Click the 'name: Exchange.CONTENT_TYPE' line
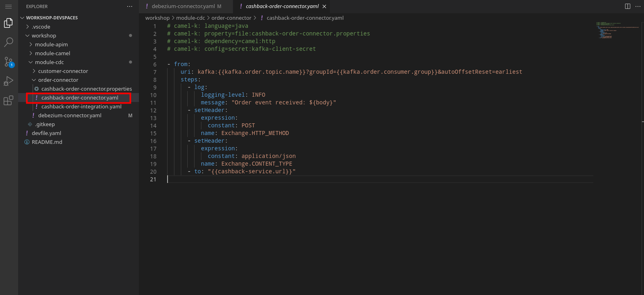 point(246,164)
